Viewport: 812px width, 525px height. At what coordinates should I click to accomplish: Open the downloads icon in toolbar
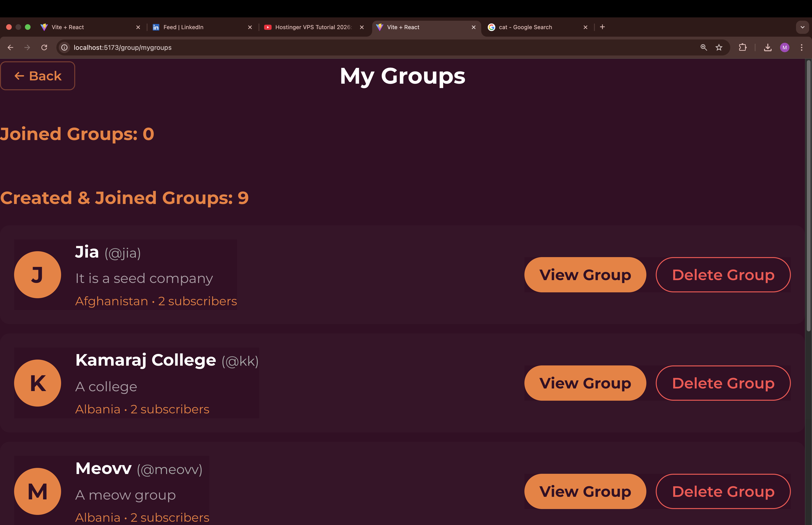click(768, 47)
